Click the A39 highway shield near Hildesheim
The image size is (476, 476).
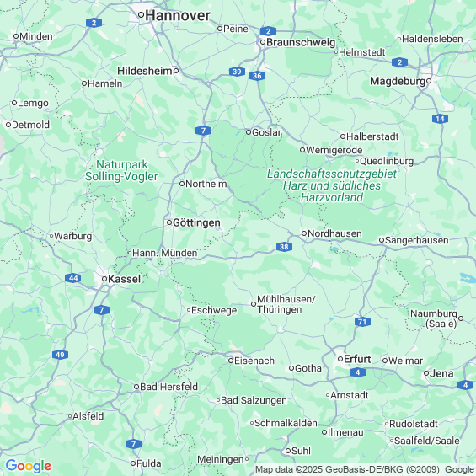click(237, 72)
